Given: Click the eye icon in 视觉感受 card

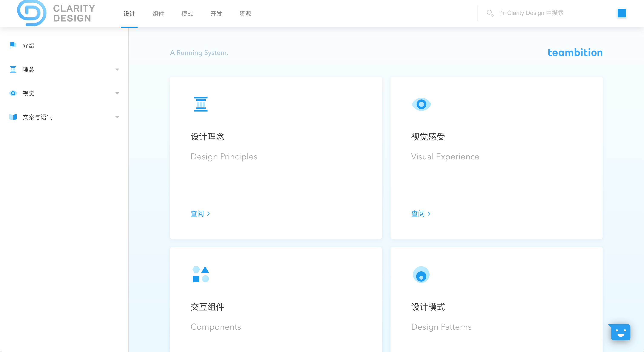Looking at the screenshot, I should pos(421,104).
